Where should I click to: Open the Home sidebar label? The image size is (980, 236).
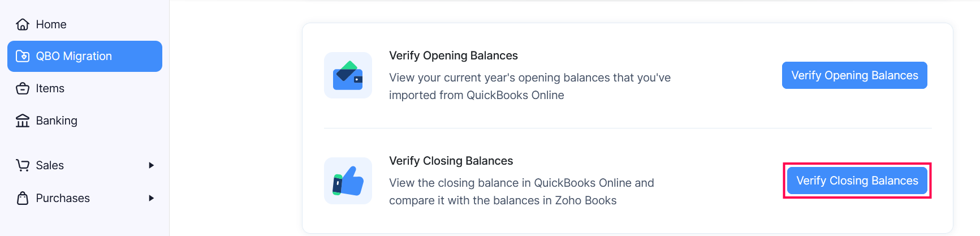pyautogui.click(x=51, y=24)
